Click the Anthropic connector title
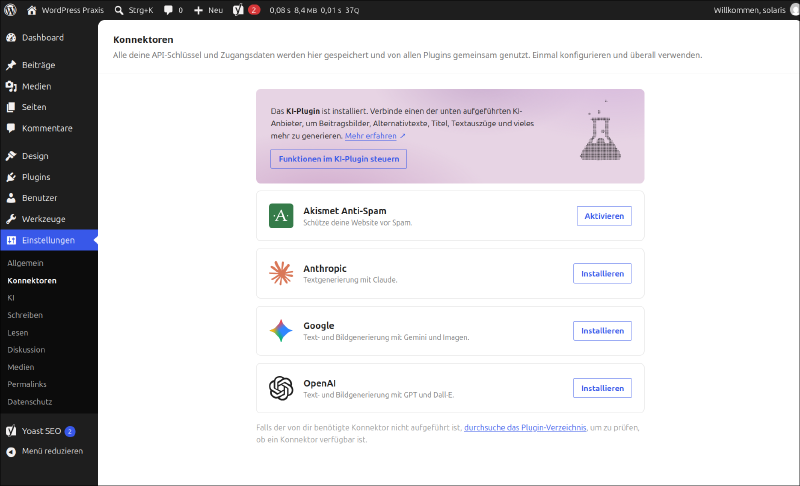800x486 pixels. tap(325, 268)
